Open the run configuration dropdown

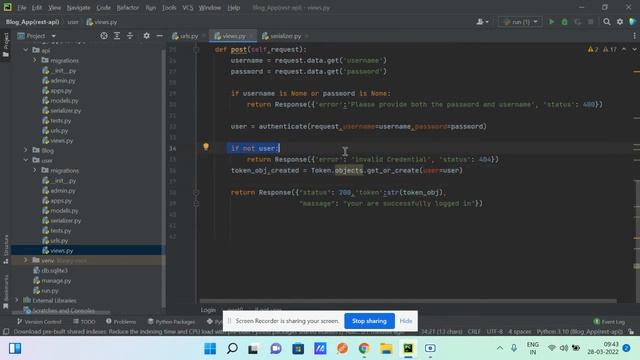pos(520,22)
